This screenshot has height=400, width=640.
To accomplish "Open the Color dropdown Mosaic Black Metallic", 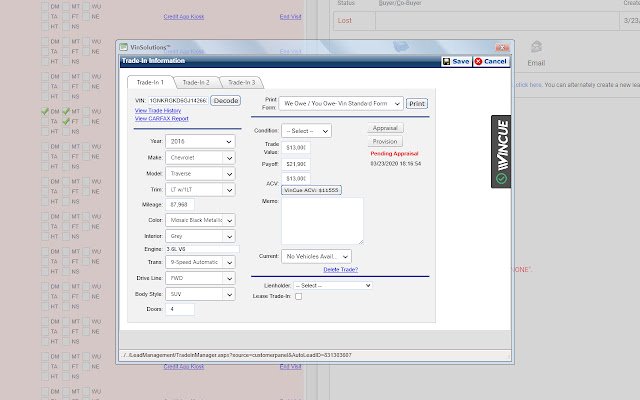I will click(200, 220).
